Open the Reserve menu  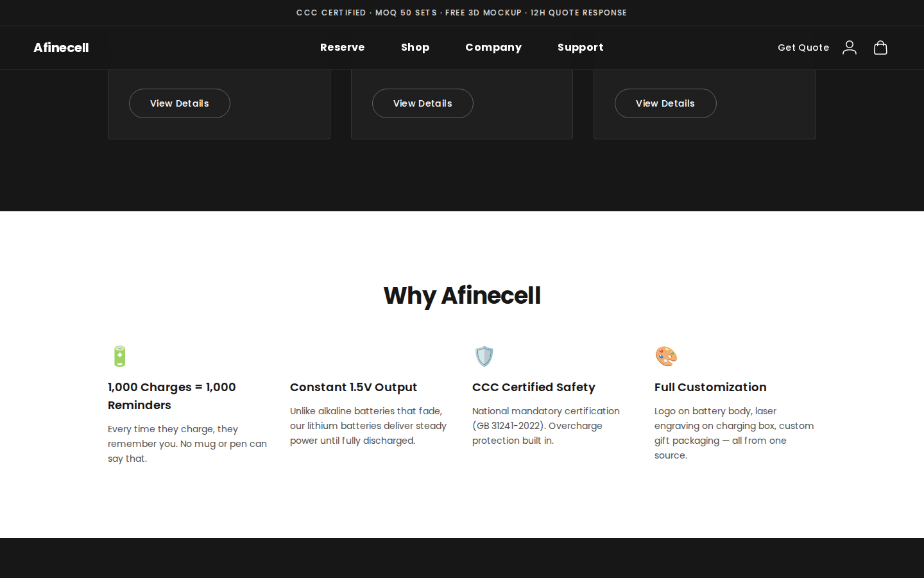tap(343, 48)
